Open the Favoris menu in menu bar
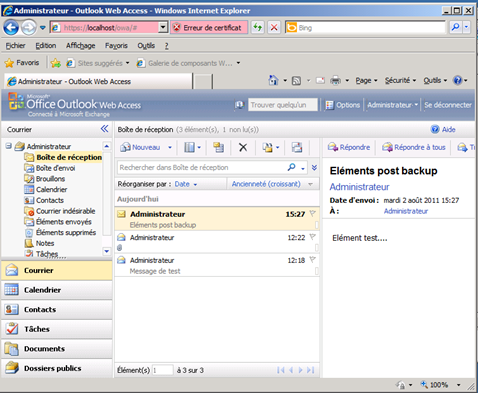 click(116, 46)
